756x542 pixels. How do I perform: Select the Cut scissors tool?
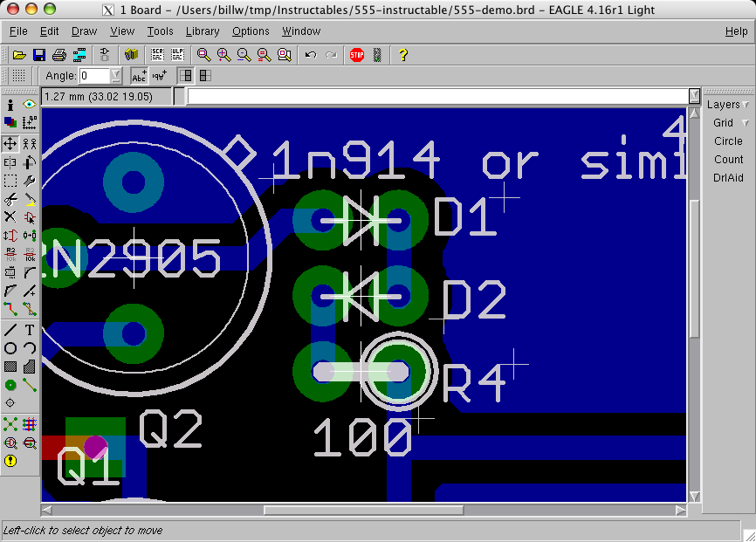[10, 199]
